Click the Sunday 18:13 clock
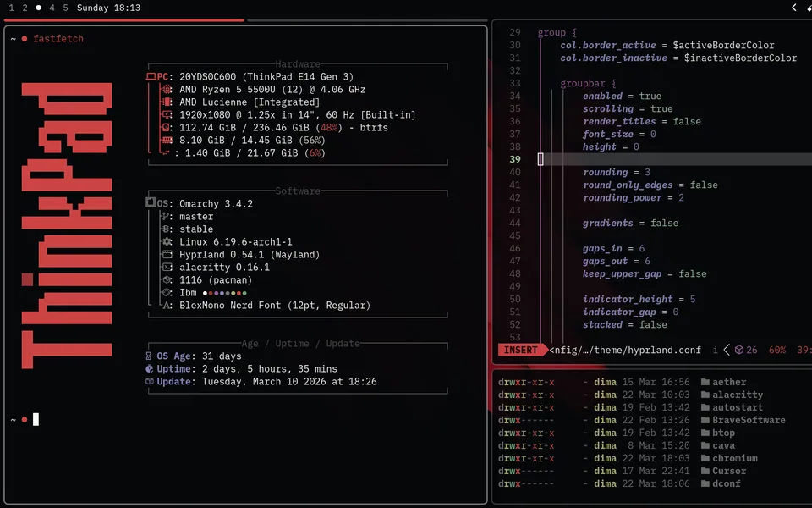This screenshot has height=508, width=812. (108, 8)
